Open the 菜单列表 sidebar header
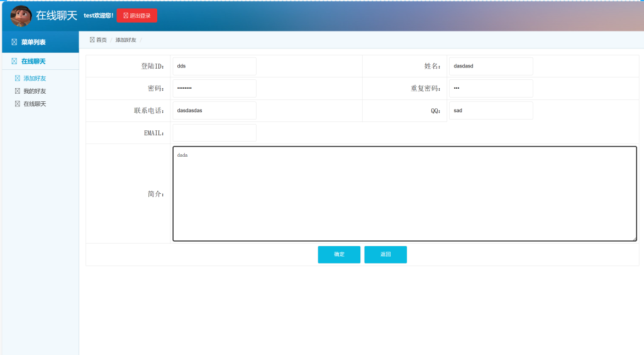 click(x=40, y=42)
